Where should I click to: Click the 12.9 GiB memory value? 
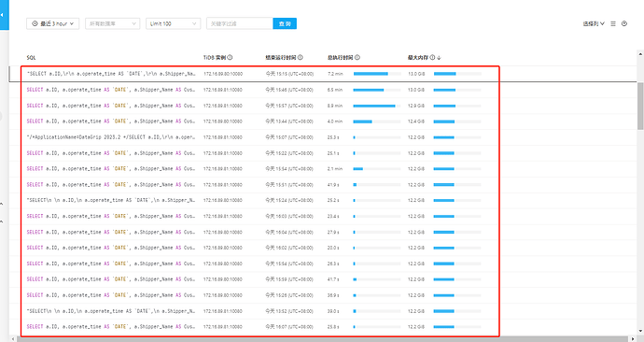pos(416,106)
